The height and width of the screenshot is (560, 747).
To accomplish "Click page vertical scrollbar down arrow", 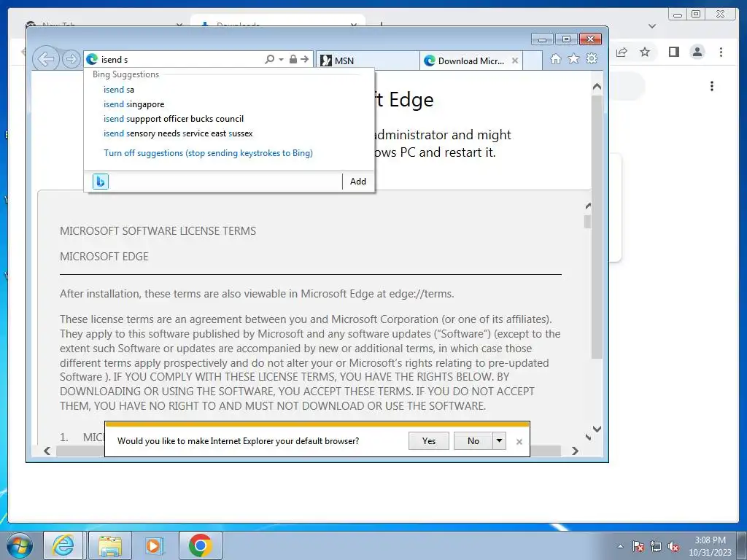I will pyautogui.click(x=597, y=429).
